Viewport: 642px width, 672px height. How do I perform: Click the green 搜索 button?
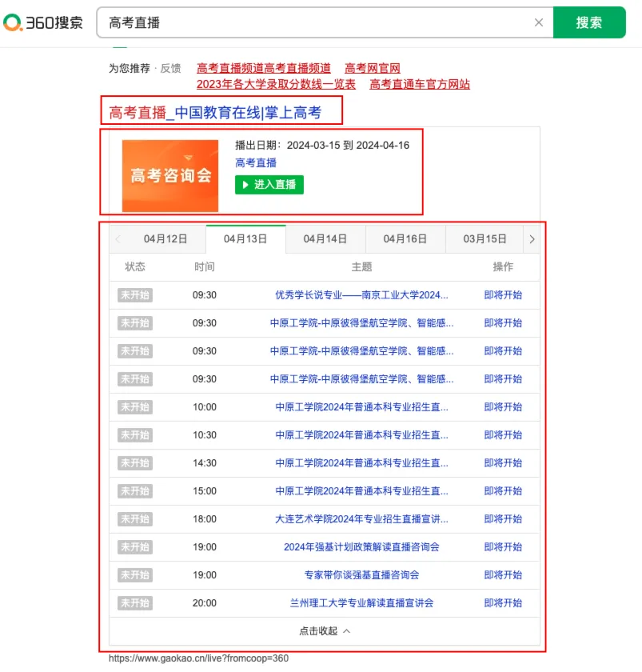(x=588, y=23)
